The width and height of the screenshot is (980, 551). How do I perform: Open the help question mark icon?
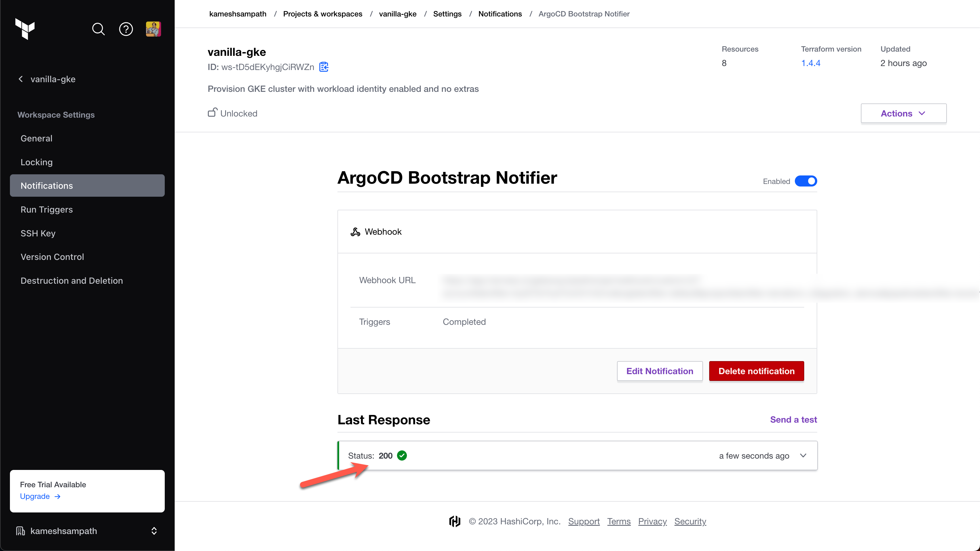click(126, 29)
